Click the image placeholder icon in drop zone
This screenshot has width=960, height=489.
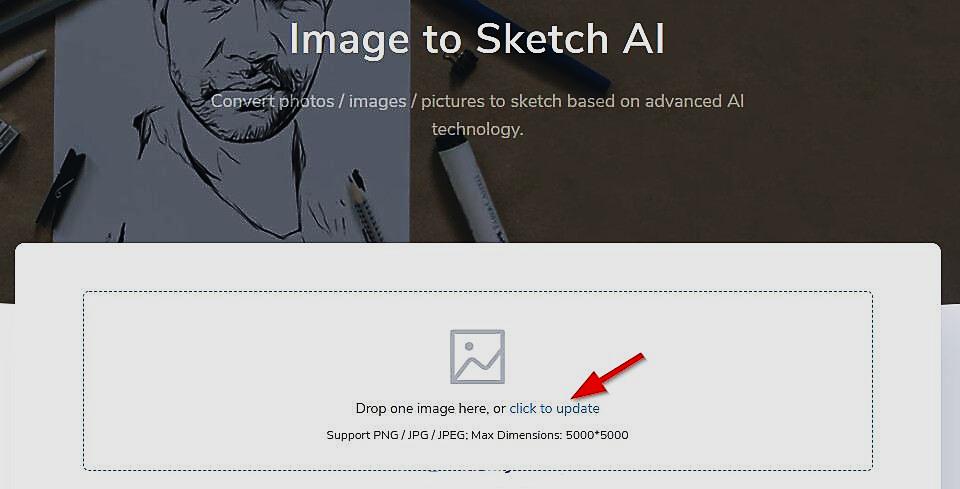[x=478, y=357]
